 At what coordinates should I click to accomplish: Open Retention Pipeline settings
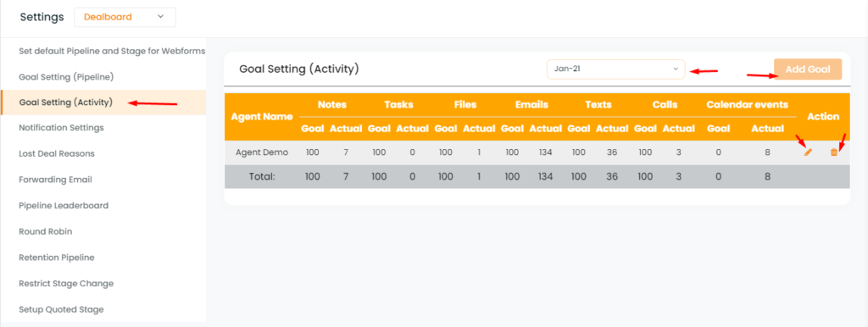click(x=57, y=258)
